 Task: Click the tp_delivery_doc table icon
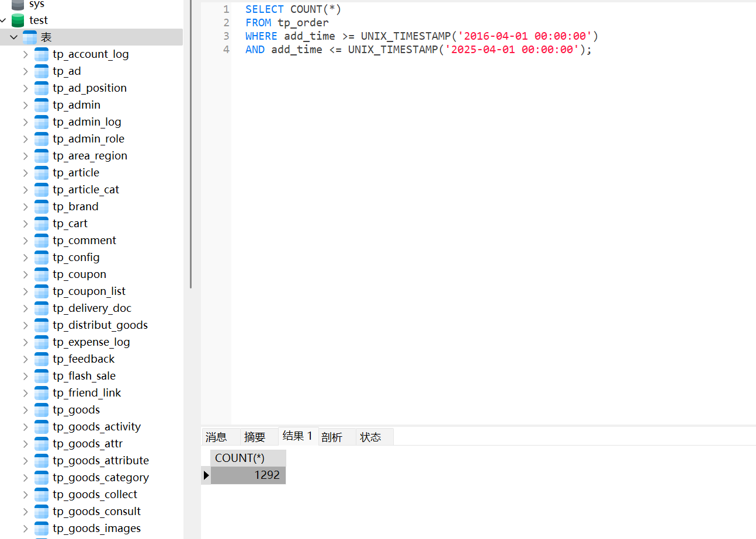click(41, 308)
